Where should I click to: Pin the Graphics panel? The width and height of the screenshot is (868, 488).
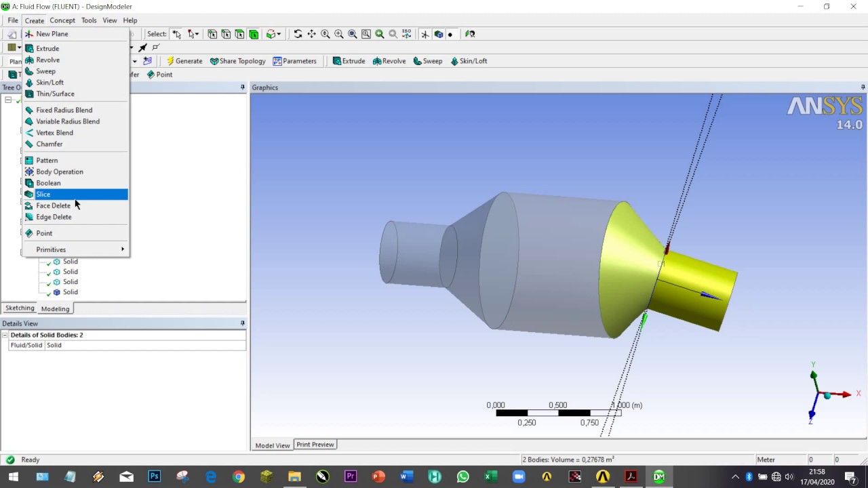(x=863, y=87)
